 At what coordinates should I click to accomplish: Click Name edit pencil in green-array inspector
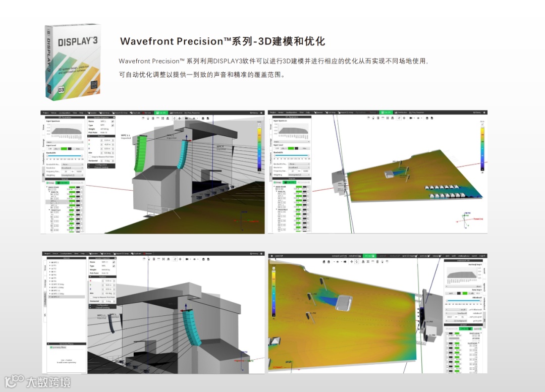(113, 121)
